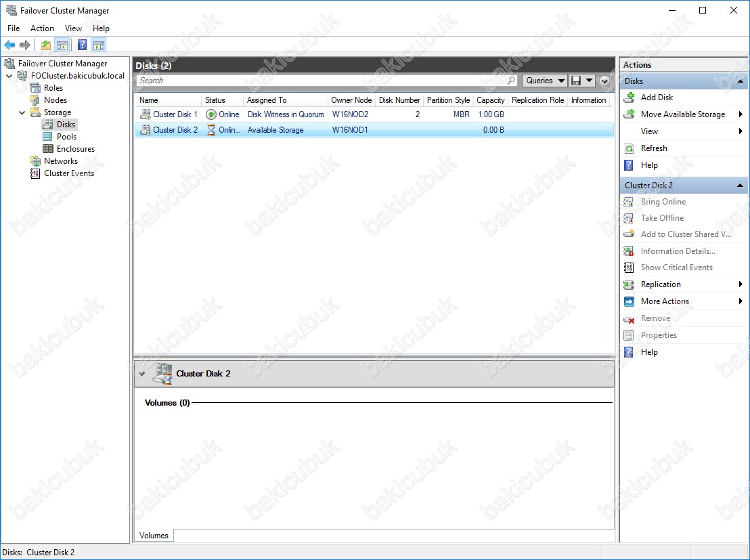
Task: Click Bring Online action for Cluster Disk 2
Action: [663, 202]
